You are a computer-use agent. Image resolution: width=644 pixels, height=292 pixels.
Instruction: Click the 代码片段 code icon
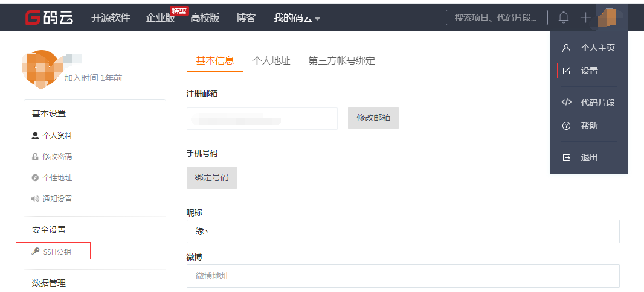(x=566, y=102)
